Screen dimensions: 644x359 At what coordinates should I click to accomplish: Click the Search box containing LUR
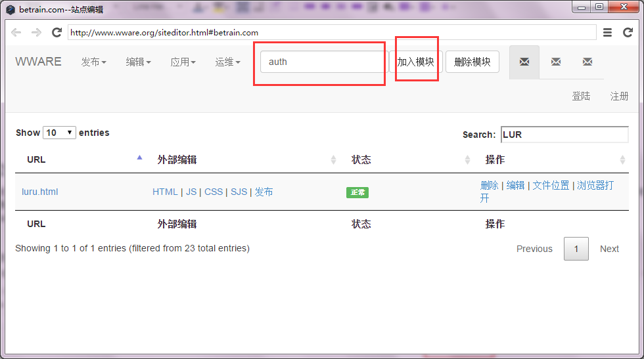coord(564,135)
